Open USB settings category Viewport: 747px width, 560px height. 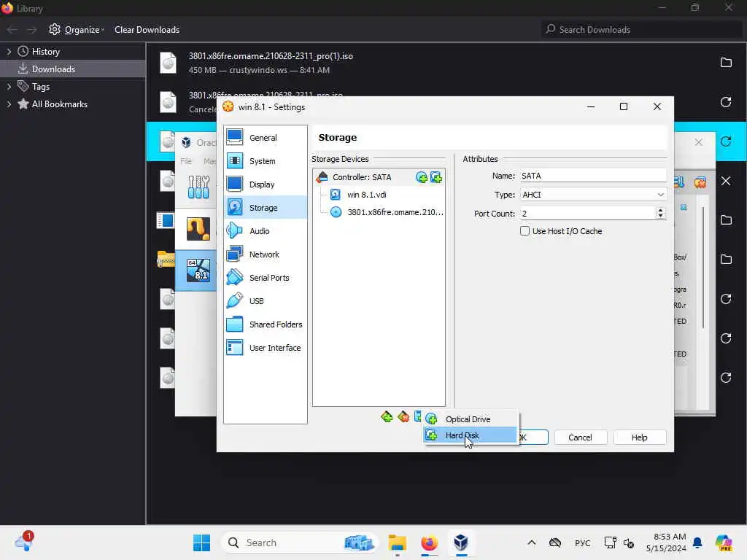266,301
